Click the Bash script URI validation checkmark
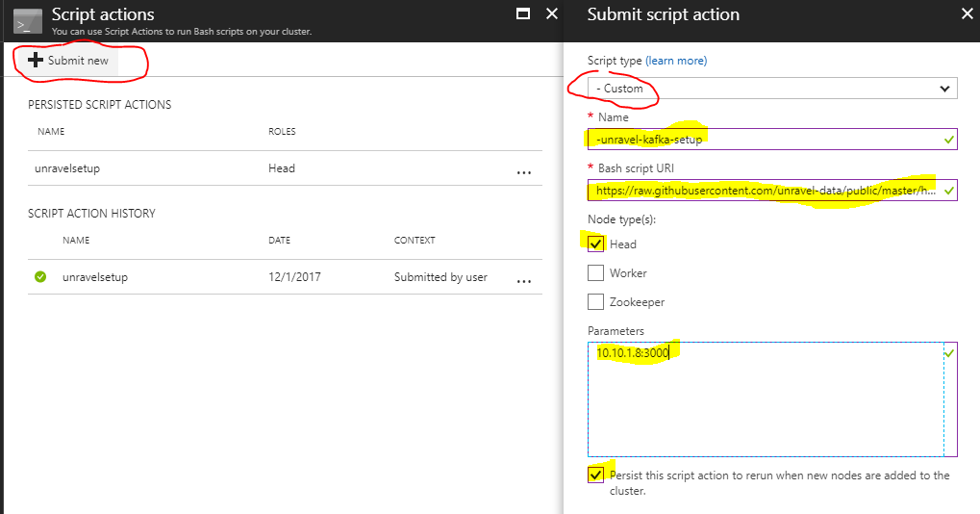980x514 pixels. tap(949, 190)
